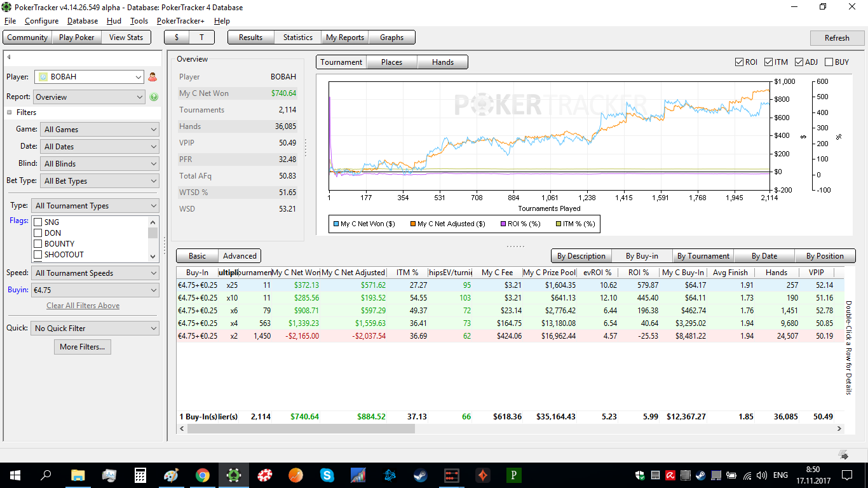Switch to the Advanced stats view
Viewport: 868px width, 488px height.
[x=240, y=256]
